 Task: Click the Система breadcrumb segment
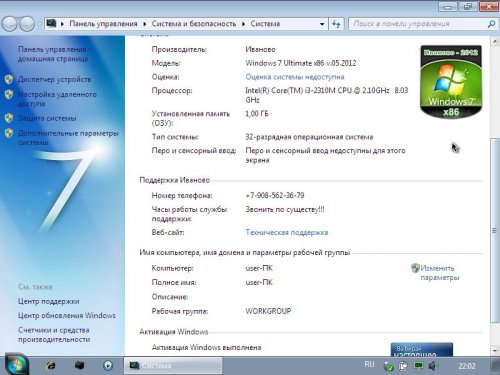coord(265,24)
